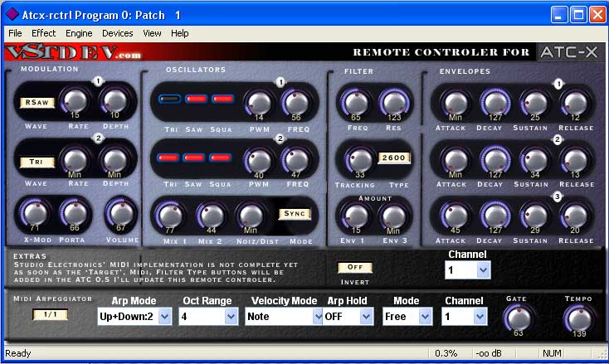Expand the Oct Range dropdown

click(x=231, y=317)
